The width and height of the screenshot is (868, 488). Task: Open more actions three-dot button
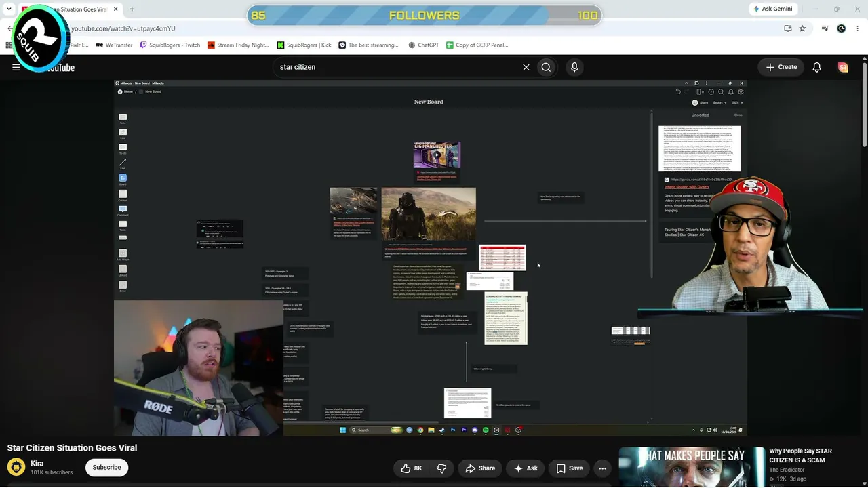tap(602, 468)
